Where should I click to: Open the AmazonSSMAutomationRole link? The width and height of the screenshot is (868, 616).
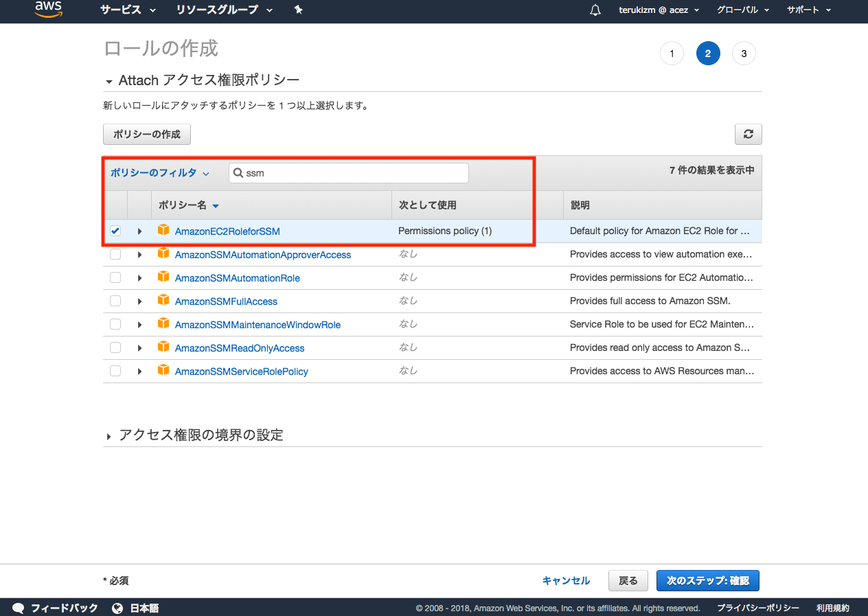238,278
